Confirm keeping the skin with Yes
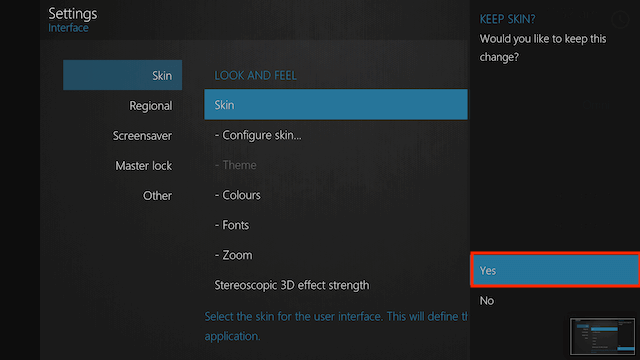 (555, 270)
